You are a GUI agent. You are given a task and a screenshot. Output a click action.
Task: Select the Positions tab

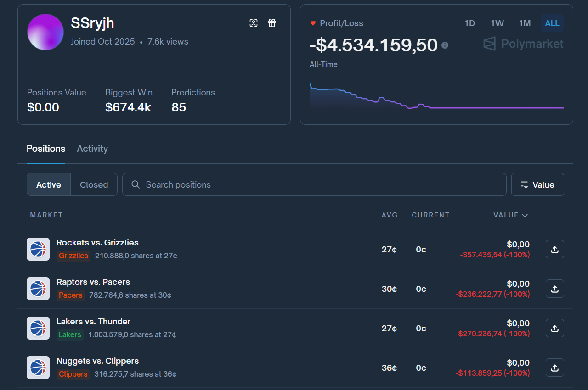coord(46,149)
